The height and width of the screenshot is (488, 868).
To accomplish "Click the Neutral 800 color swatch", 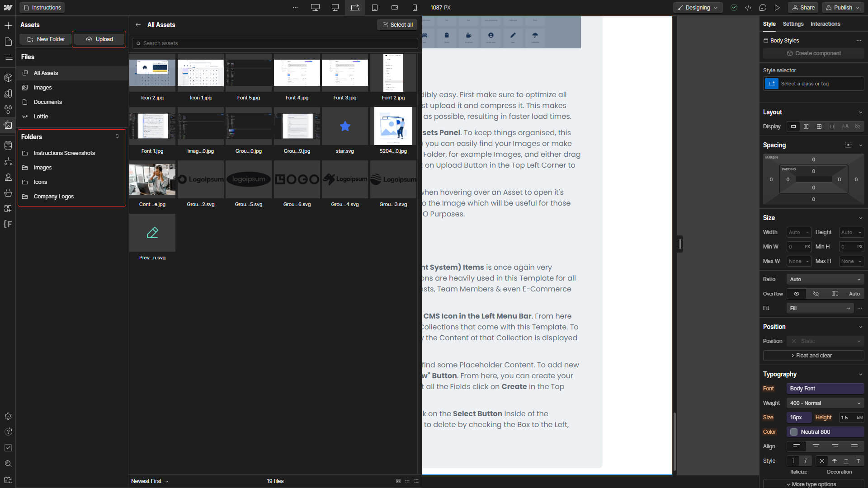I will pyautogui.click(x=794, y=432).
